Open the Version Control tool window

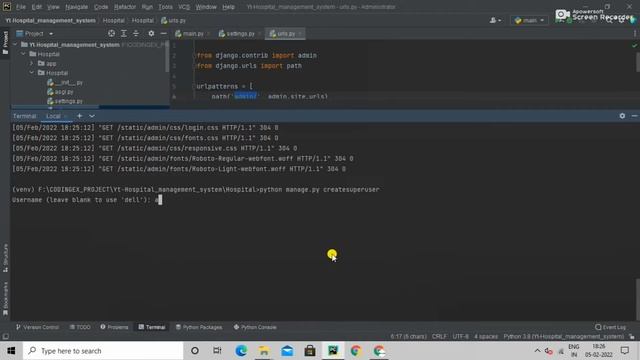click(37, 327)
